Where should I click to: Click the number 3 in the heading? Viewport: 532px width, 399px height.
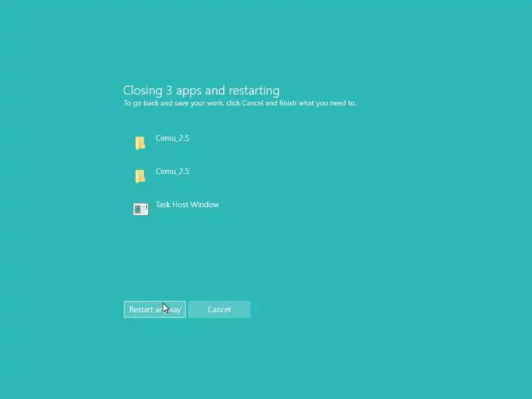pyautogui.click(x=169, y=90)
